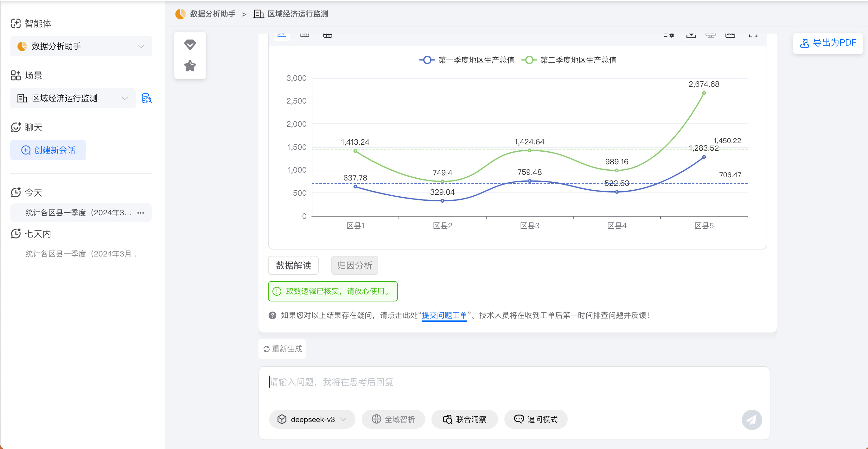The width and height of the screenshot is (868, 449).
Task: Click the 创建新会话 button
Action: pyautogui.click(x=48, y=150)
